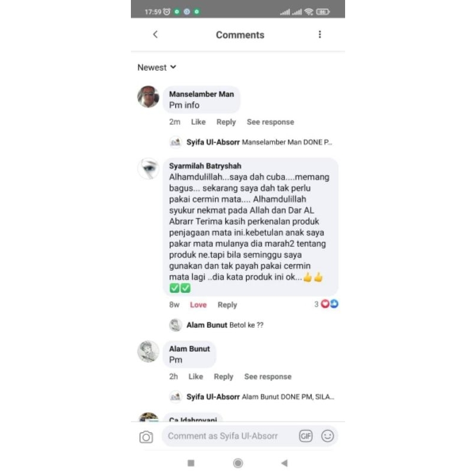Reply to Alam Bunut's Pm comment
This screenshot has height=476, width=476.
click(224, 377)
